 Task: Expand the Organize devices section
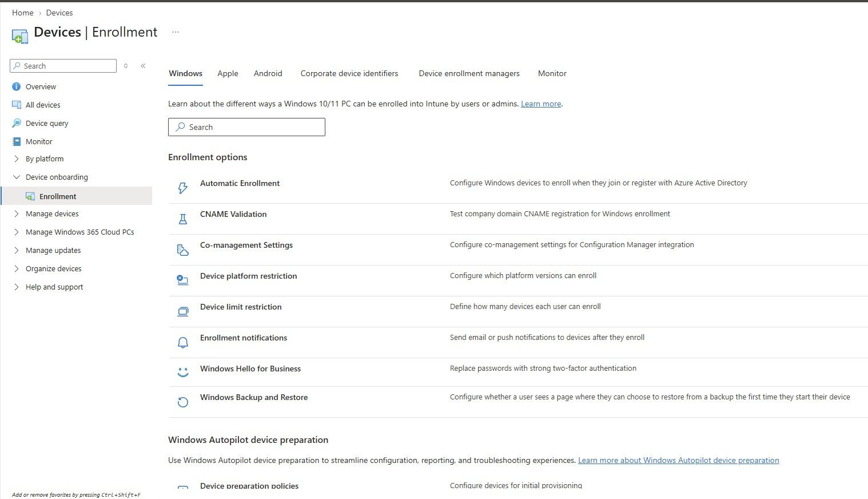17,269
